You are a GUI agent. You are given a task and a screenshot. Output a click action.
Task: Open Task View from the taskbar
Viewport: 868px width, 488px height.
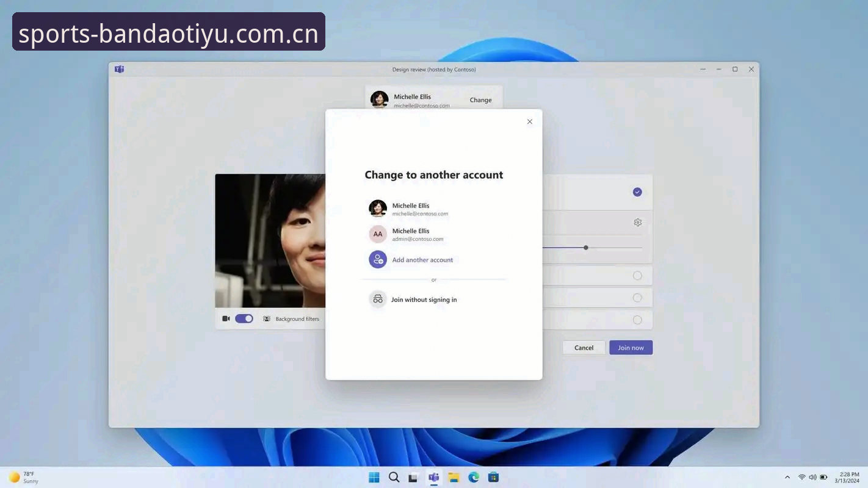[413, 477]
